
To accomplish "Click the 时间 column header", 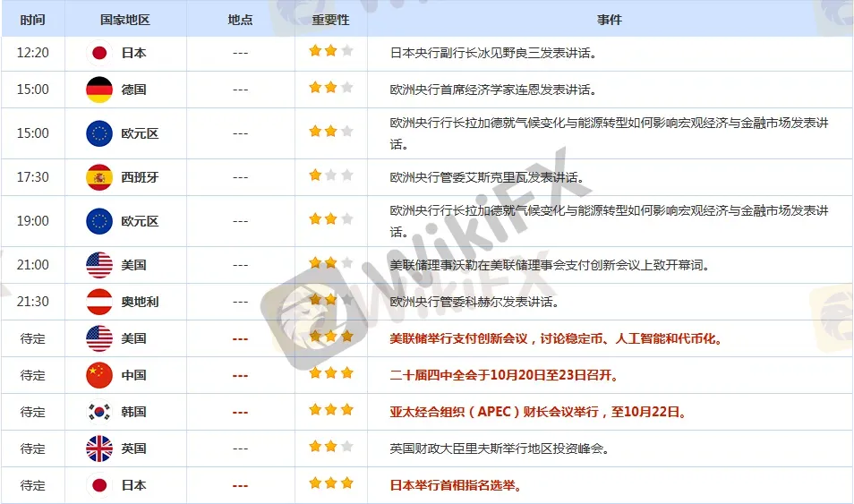I will point(33,20).
